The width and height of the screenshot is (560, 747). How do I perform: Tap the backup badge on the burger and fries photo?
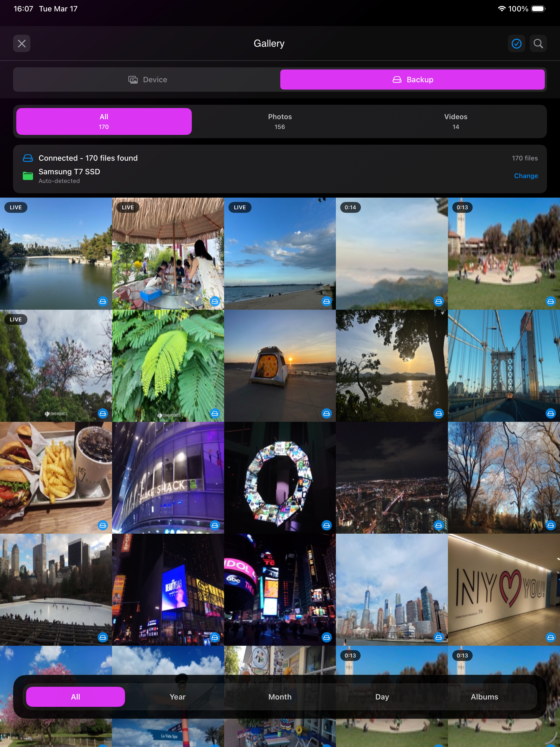[x=103, y=525]
